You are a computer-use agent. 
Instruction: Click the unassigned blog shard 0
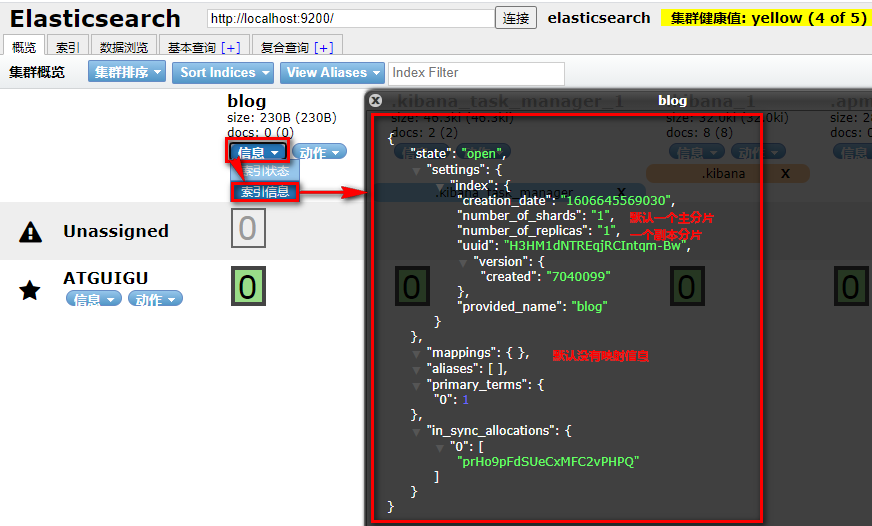pyautogui.click(x=248, y=228)
